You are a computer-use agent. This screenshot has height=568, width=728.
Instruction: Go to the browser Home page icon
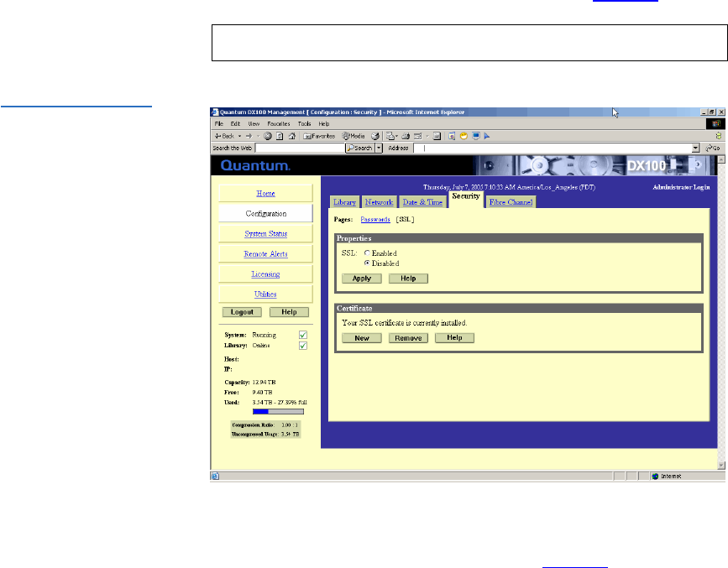pos(292,136)
